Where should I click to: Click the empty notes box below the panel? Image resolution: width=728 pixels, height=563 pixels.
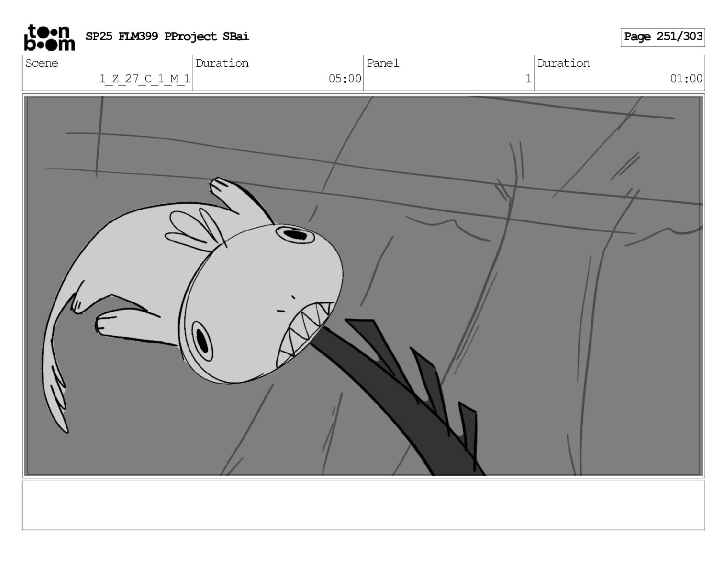coord(363,506)
